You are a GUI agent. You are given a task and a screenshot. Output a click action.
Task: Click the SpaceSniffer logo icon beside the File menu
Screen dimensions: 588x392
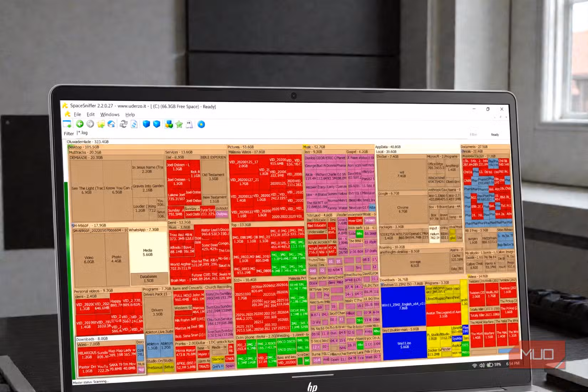(67, 114)
